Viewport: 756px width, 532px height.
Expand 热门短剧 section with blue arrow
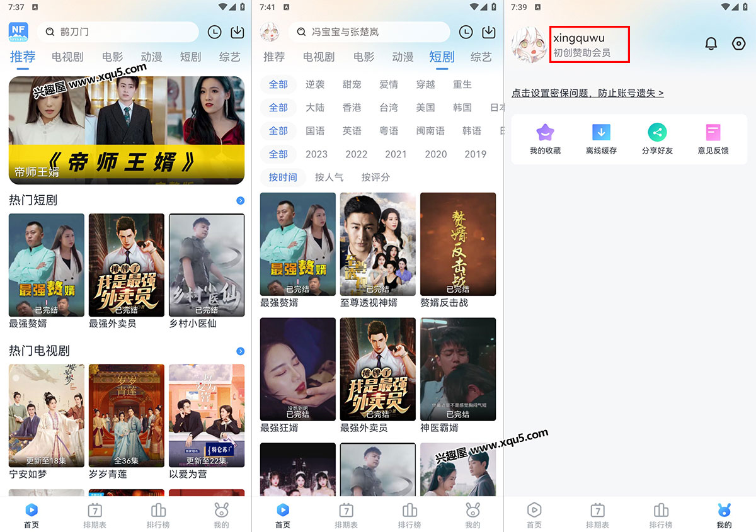click(240, 200)
